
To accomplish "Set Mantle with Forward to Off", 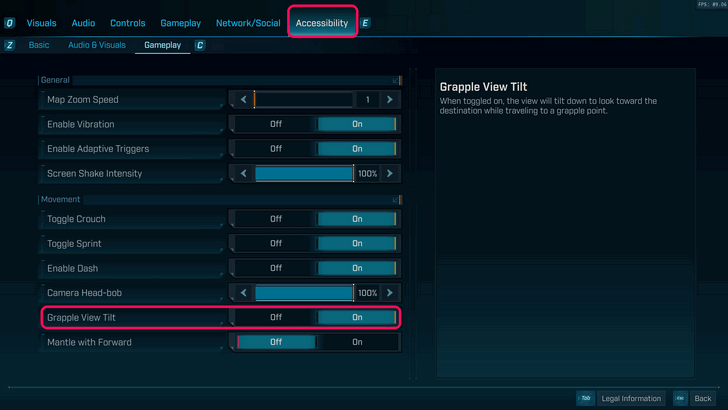I will pos(276,342).
